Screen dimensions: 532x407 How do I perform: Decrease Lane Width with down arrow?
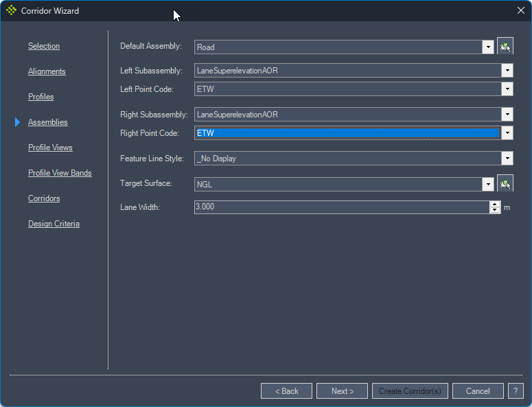click(x=495, y=210)
